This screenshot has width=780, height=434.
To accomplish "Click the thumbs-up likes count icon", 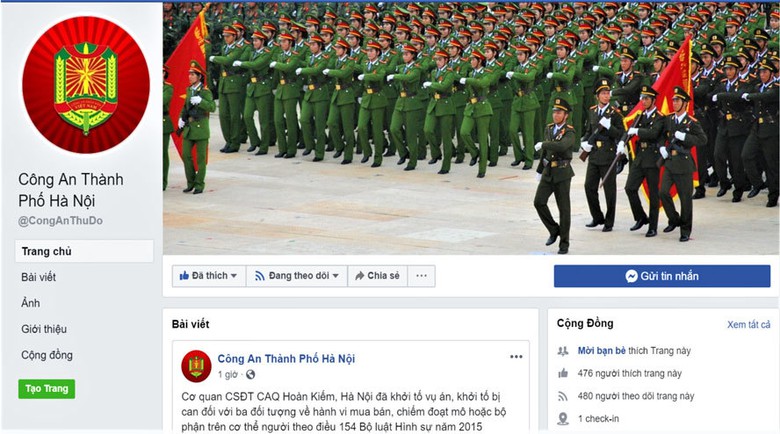I will coord(563,373).
